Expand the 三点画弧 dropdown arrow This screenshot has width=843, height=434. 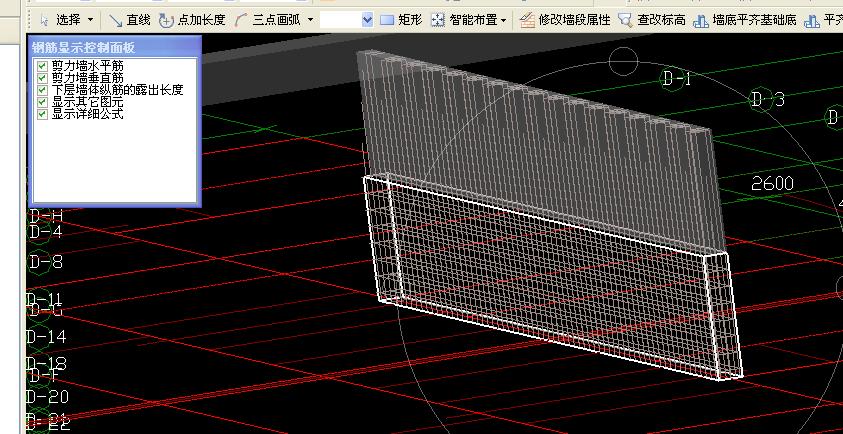coord(310,20)
